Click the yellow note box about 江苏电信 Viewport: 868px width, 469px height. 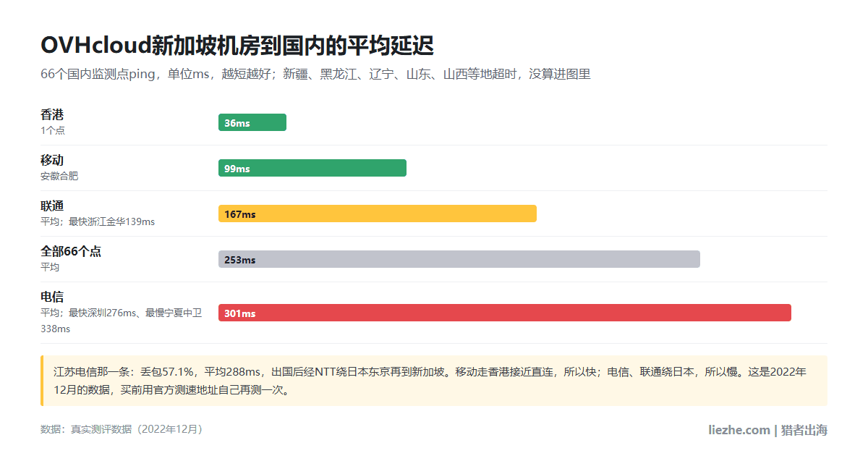pos(434,381)
